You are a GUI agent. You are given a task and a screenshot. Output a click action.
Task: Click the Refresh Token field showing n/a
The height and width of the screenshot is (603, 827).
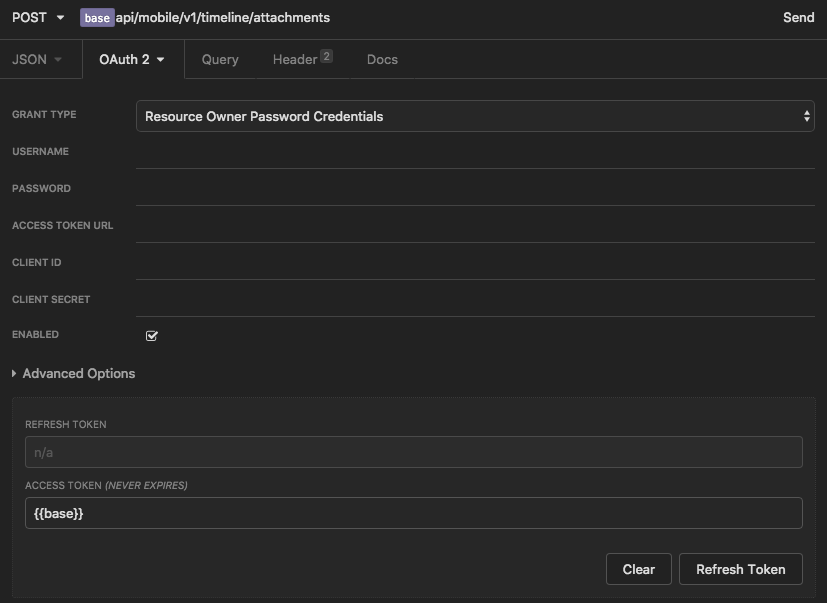(x=413, y=451)
